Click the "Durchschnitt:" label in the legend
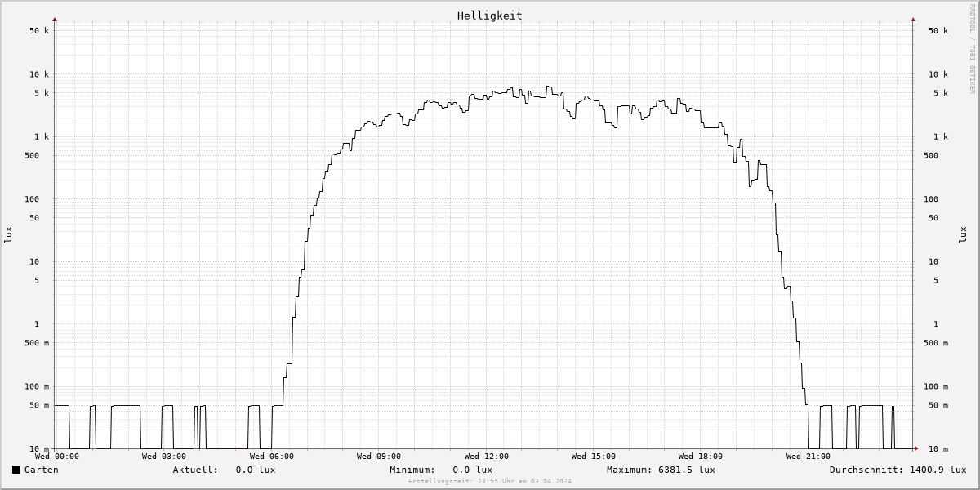This screenshot has width=980, height=490. coord(866,470)
